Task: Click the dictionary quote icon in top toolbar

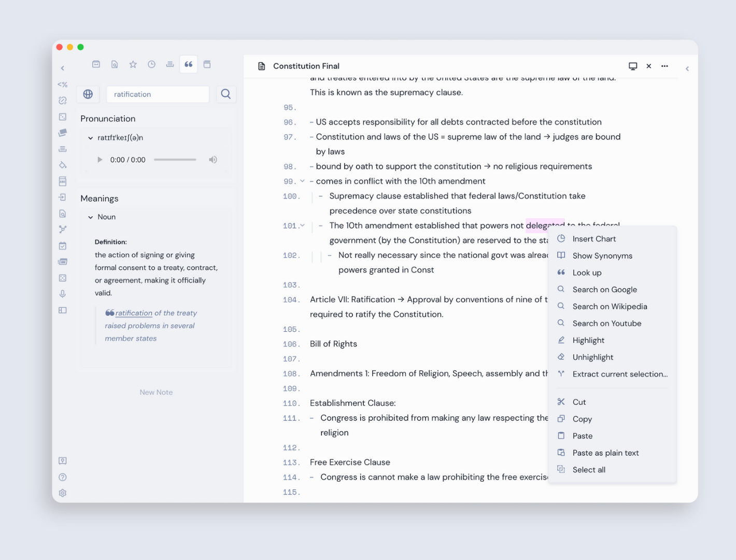Action: pos(189,64)
